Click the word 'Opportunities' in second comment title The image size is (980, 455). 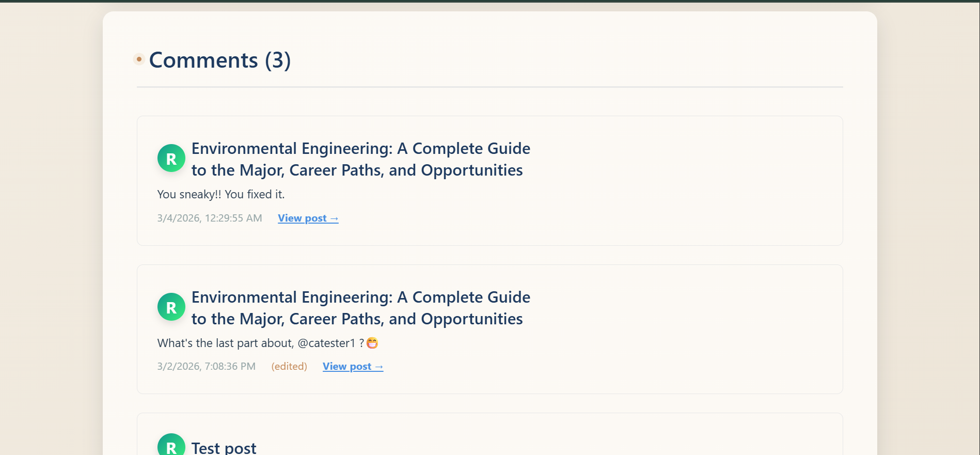point(471,319)
